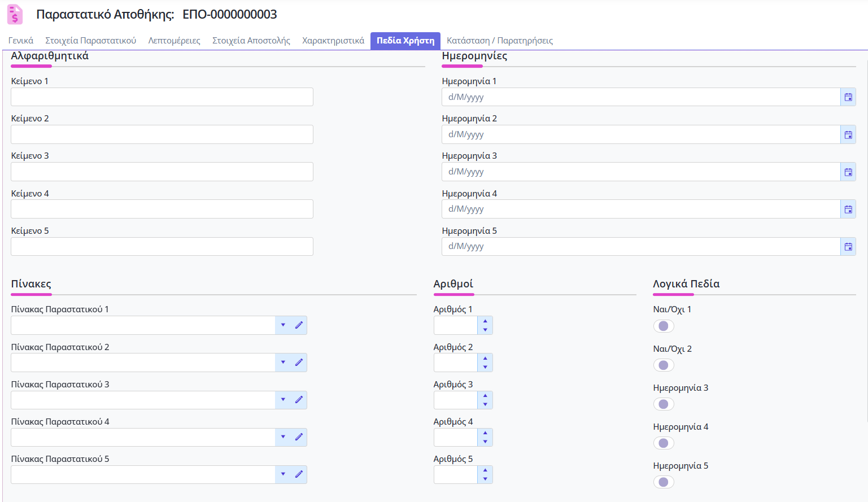Toggle the last switch under Λογικά Πεδία
868x502 pixels.
[663, 482]
